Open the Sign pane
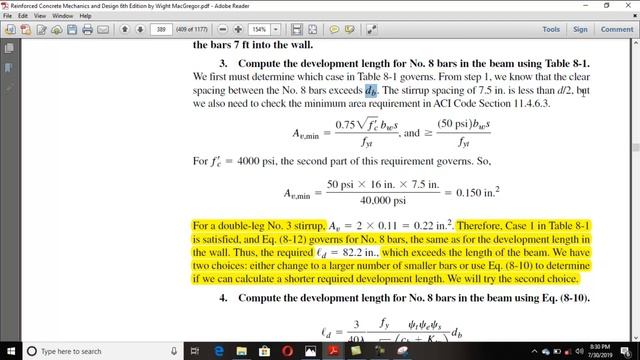This screenshot has height=360, width=640. coord(580,29)
